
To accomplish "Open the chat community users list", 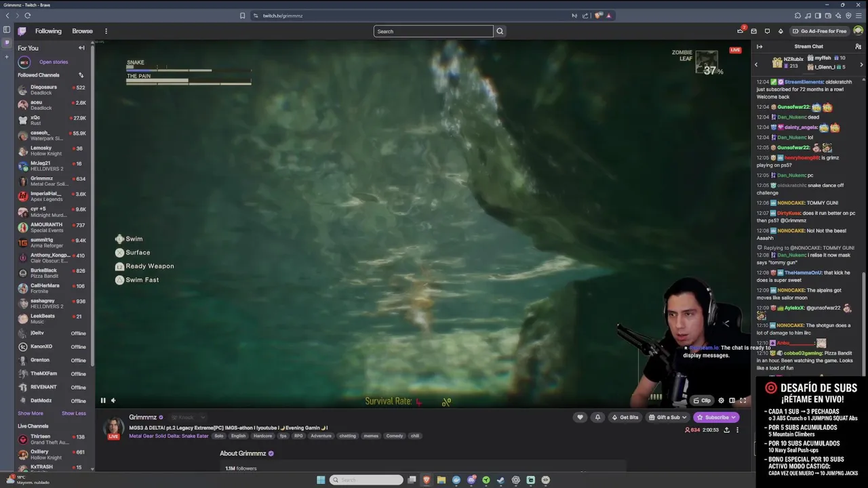I will 858,47.
